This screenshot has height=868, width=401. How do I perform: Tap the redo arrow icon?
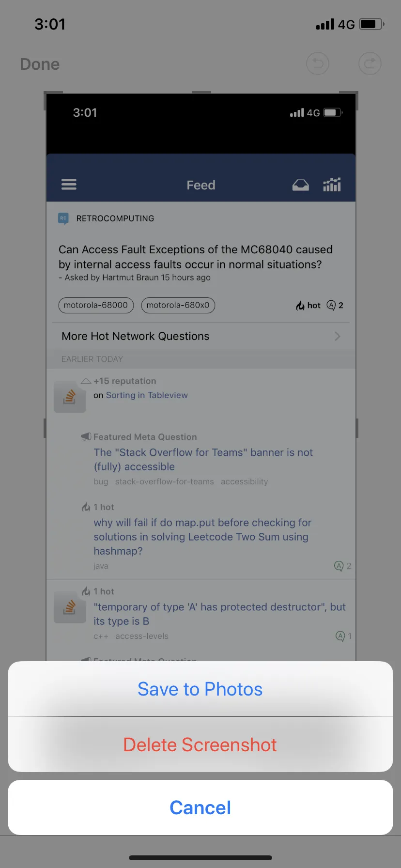370,64
